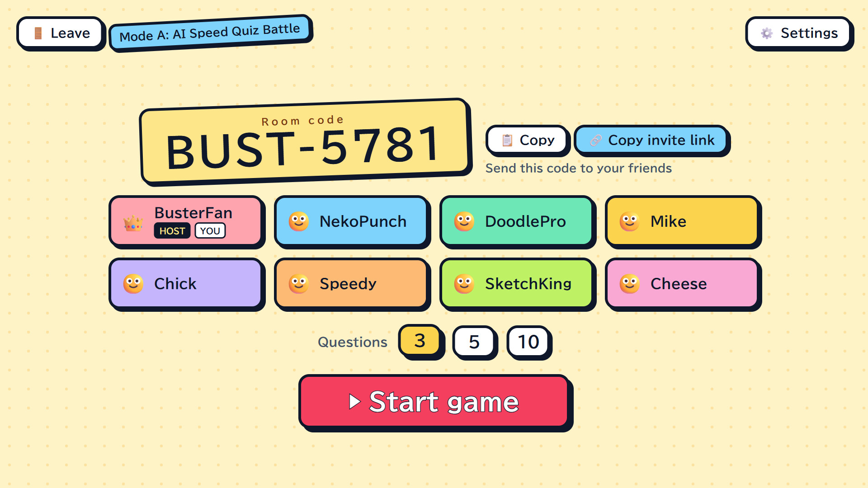Click the Cheese player name
This screenshot has height=488, width=868.
679,284
